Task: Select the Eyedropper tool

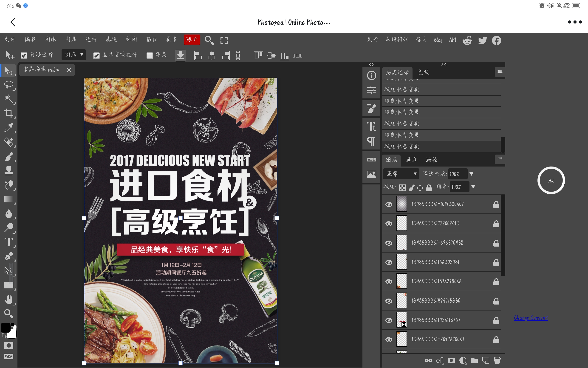Action: [9, 127]
